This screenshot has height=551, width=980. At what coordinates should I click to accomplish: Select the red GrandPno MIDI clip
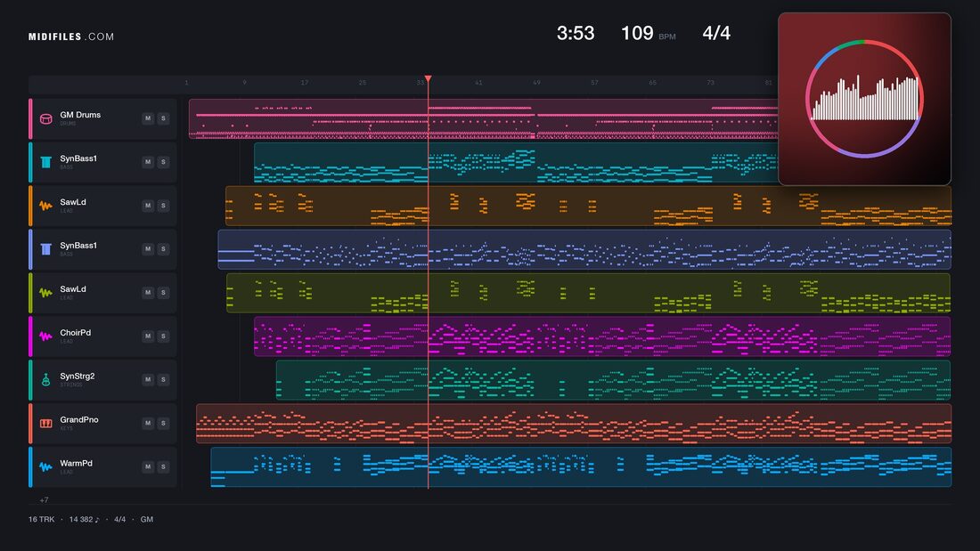point(574,424)
